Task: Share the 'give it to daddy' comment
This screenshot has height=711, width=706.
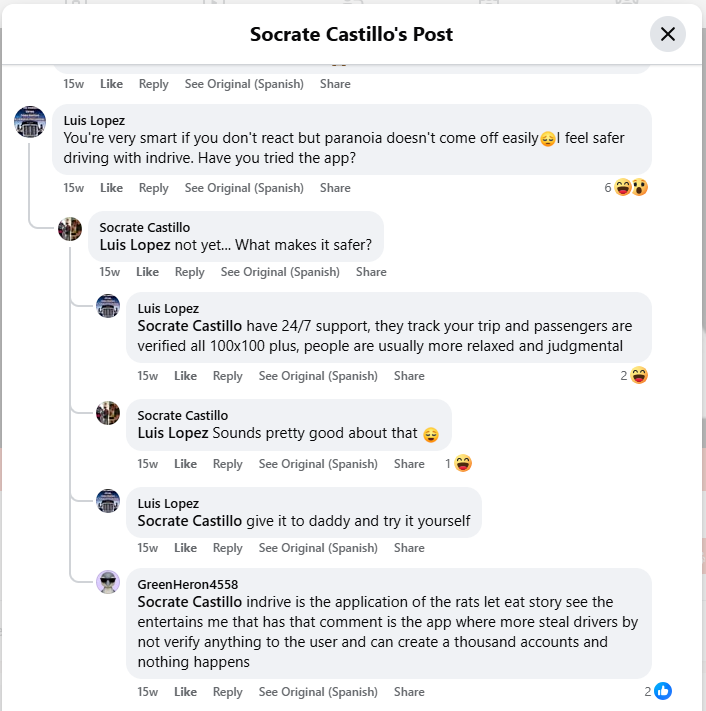Action: 409,548
